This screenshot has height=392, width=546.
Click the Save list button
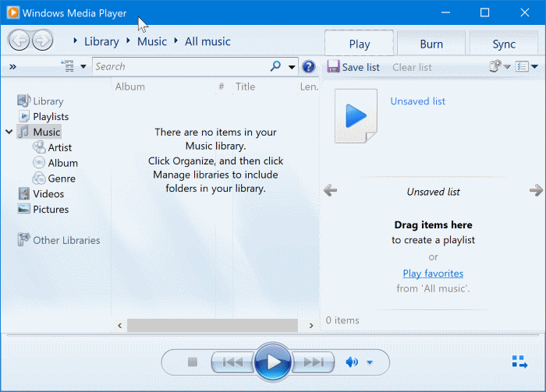coord(353,67)
